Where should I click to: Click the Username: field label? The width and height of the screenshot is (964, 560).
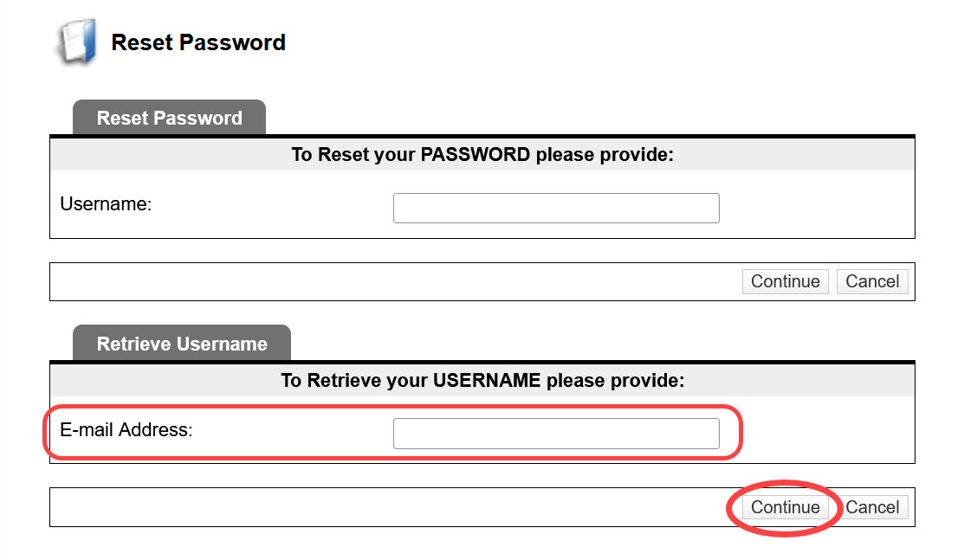106,203
